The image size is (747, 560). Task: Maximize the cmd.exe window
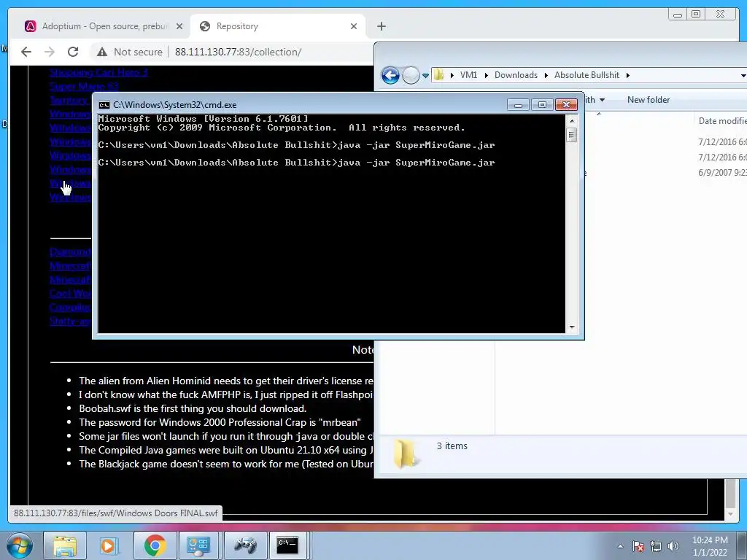pyautogui.click(x=542, y=105)
